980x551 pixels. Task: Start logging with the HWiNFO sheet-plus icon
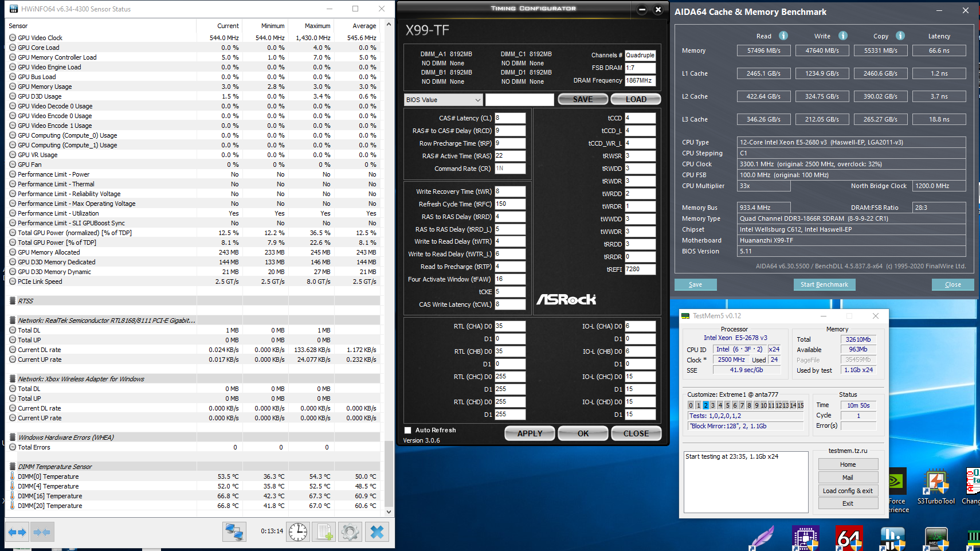coord(324,532)
